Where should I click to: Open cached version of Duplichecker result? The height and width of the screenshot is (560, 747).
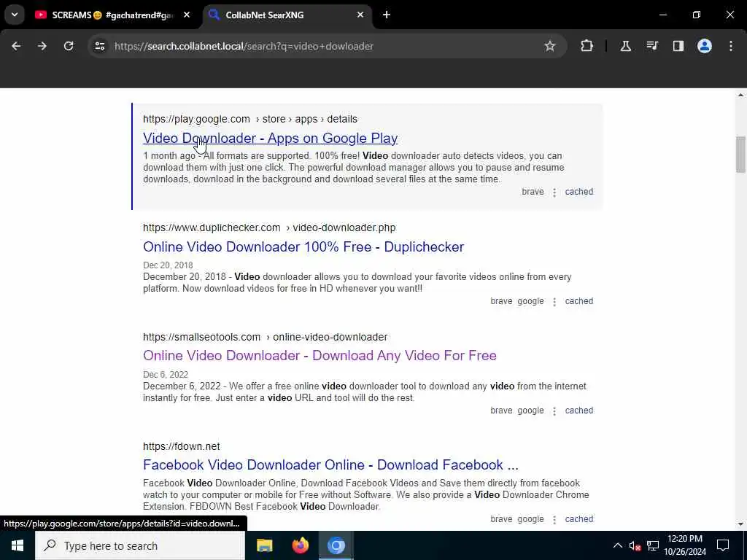point(578,301)
